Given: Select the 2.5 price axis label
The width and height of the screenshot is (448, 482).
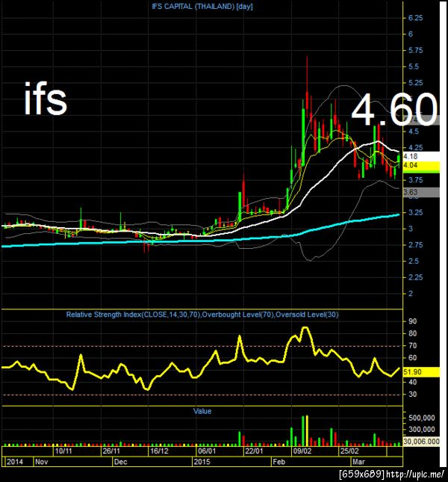Looking at the screenshot, I should pos(414,262).
